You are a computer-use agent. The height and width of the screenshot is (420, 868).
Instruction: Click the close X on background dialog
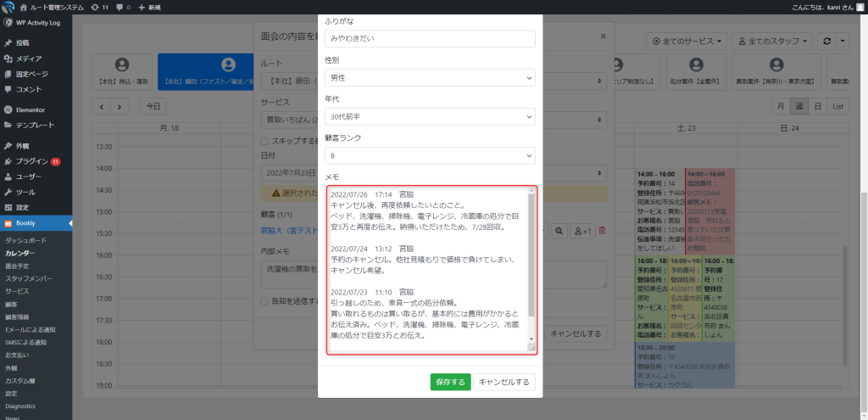603,36
